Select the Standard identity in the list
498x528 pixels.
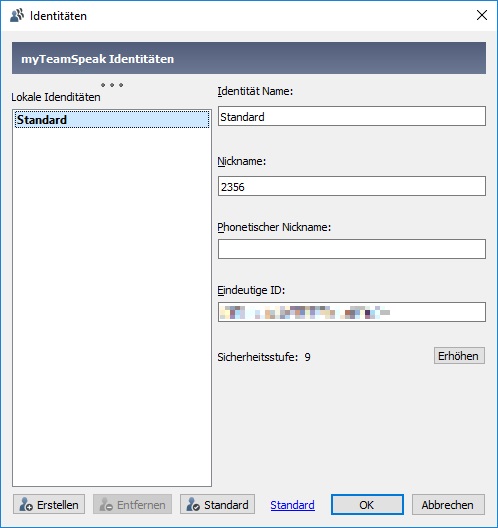112,120
